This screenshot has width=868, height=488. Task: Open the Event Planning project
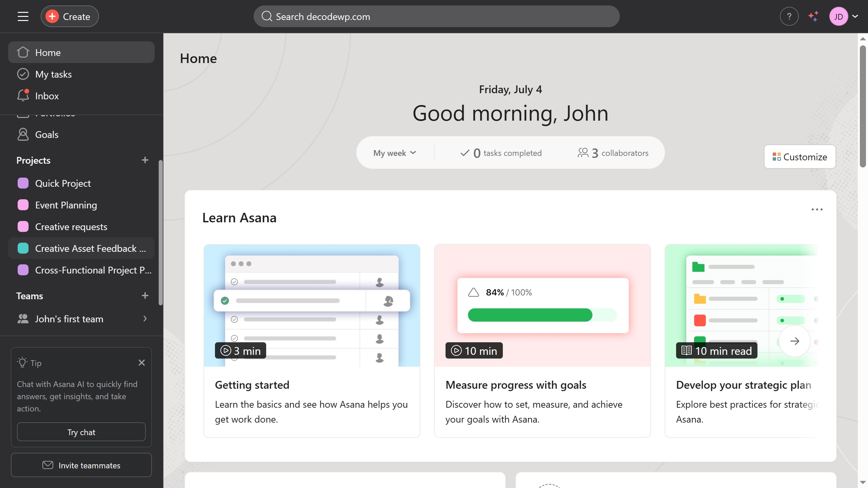tap(66, 205)
